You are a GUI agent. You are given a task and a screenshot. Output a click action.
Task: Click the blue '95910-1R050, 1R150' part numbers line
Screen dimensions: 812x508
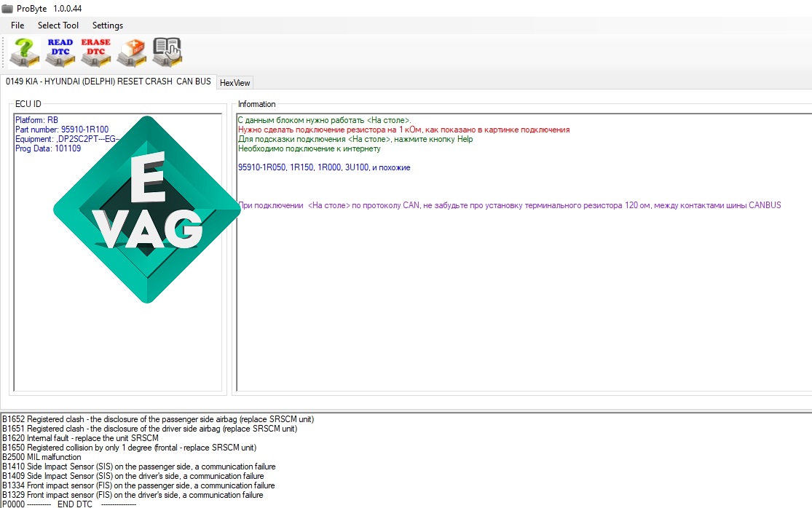point(324,167)
